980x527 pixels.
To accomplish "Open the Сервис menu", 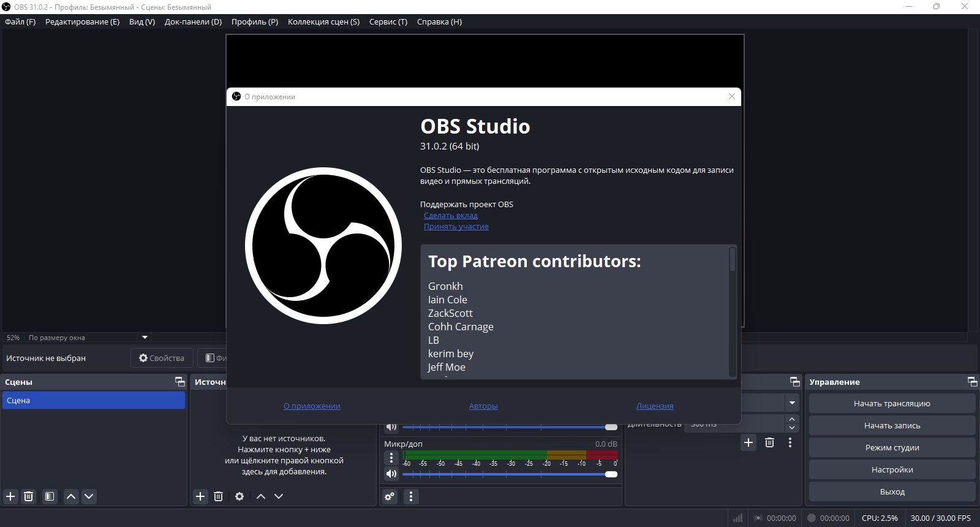I will pyautogui.click(x=388, y=21).
